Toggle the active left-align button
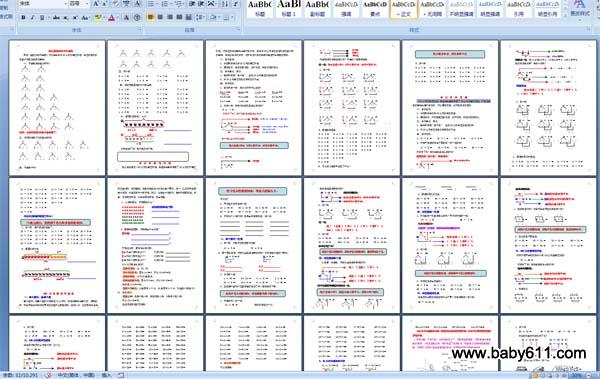The image size is (600, 379). tap(151, 18)
